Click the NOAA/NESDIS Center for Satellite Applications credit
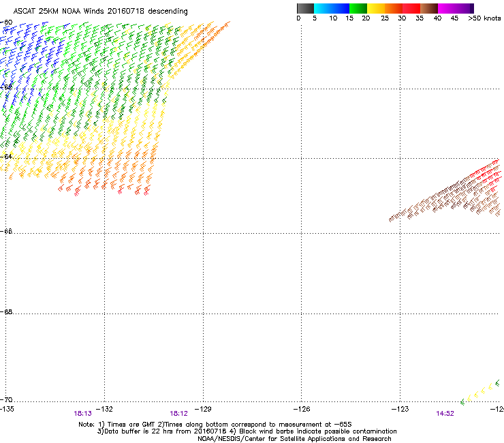The height and width of the screenshot is (443, 504). click(294, 439)
